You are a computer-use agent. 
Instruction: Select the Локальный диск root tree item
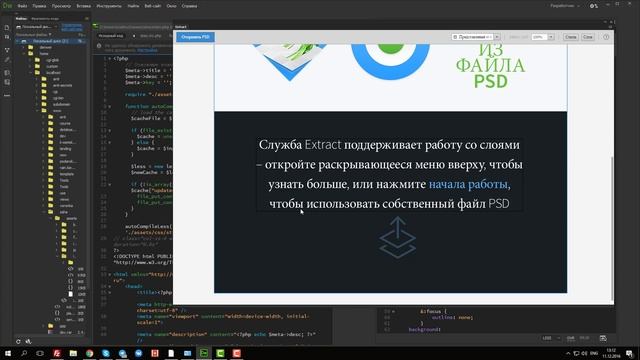point(51,41)
